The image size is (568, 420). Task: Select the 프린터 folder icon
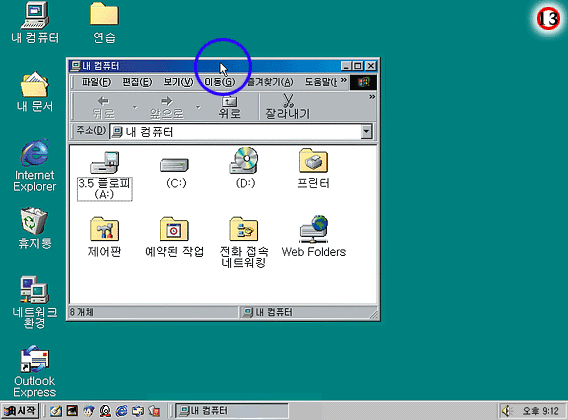(x=313, y=161)
